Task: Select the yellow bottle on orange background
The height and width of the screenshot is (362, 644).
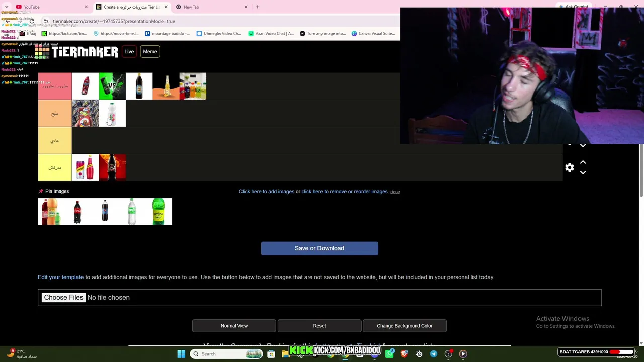Action: pos(166,86)
